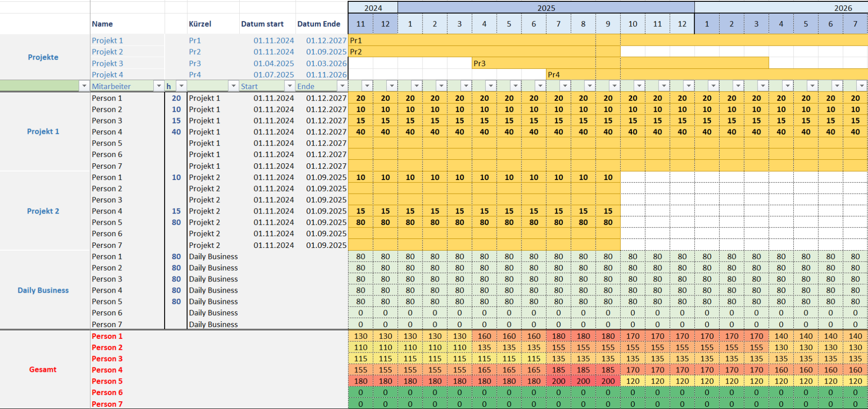Image resolution: width=868 pixels, height=409 pixels.
Task: Open filter dropdown under month 9 of 2025
Action: pyautogui.click(x=614, y=86)
